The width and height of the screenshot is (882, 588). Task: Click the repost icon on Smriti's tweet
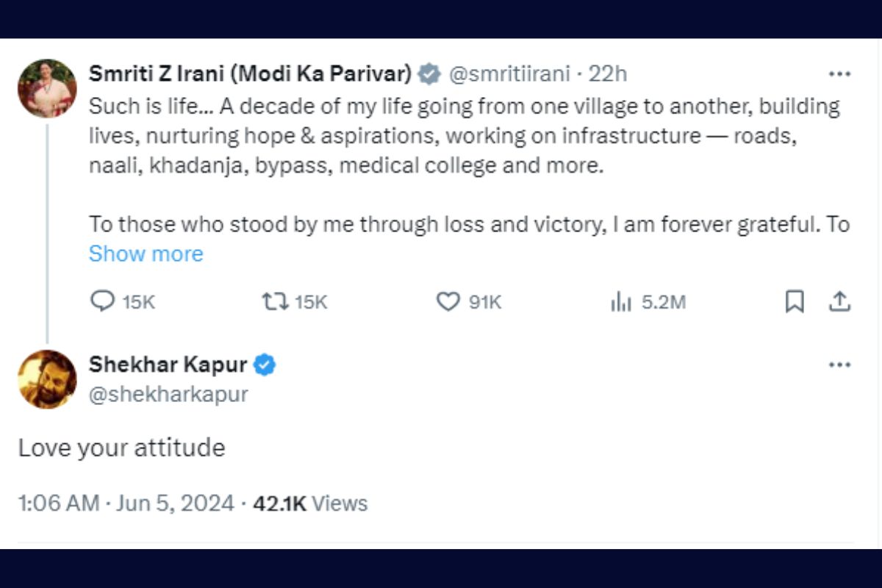point(274,301)
